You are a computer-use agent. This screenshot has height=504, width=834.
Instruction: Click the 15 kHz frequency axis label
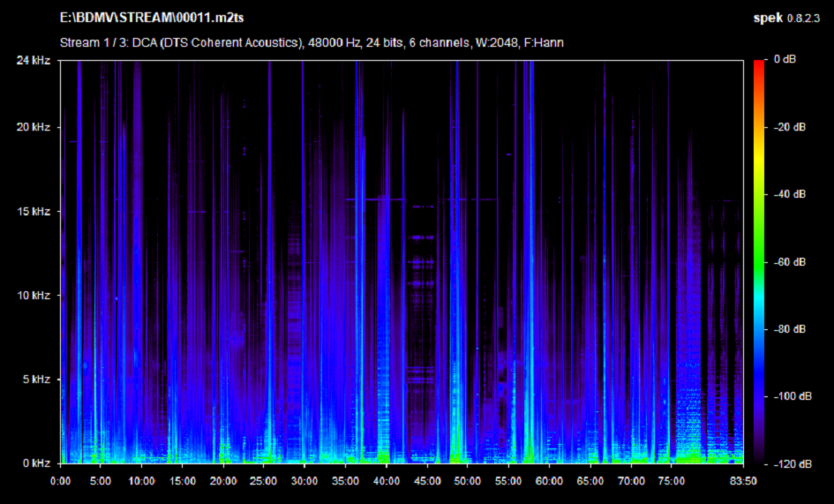35,212
